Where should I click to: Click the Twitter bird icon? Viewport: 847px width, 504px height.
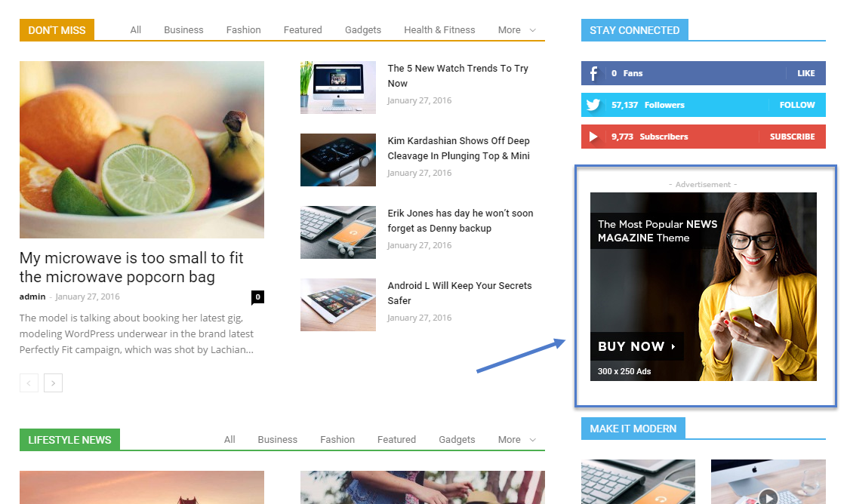click(594, 105)
